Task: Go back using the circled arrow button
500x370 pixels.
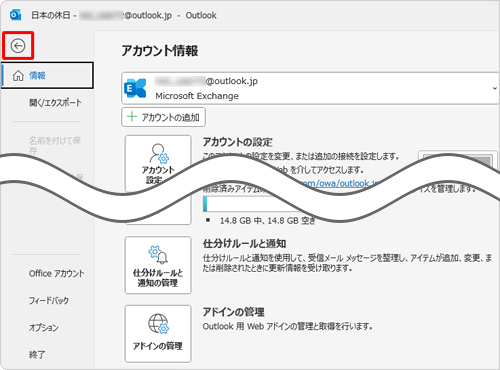Action: [18, 46]
